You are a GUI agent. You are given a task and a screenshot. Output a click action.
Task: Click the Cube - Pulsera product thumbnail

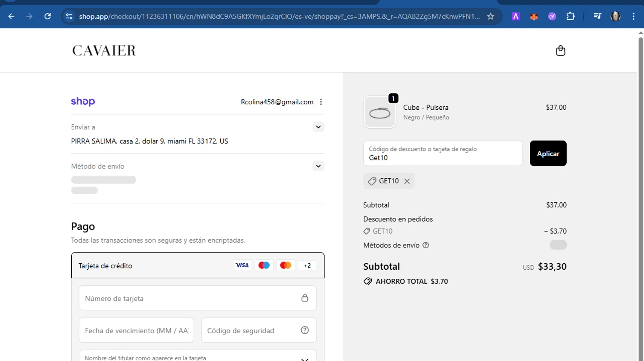pyautogui.click(x=380, y=112)
